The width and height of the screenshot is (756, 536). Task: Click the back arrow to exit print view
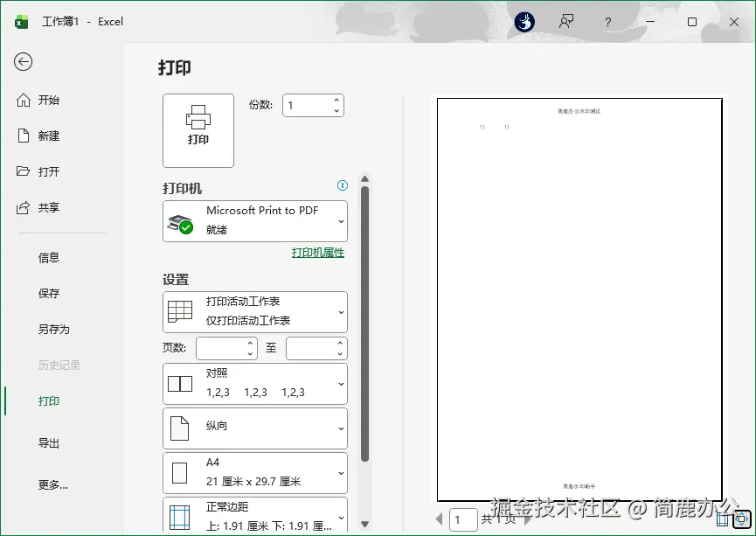(x=24, y=62)
